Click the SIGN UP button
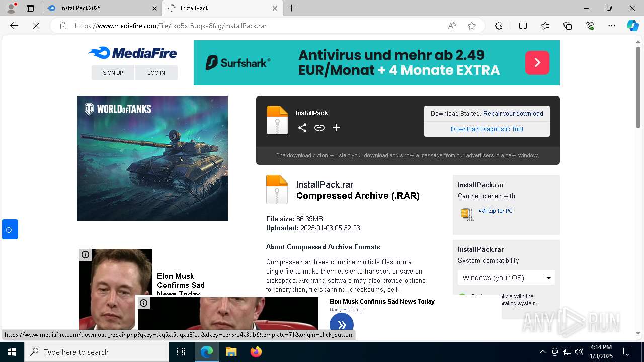 tap(113, 73)
